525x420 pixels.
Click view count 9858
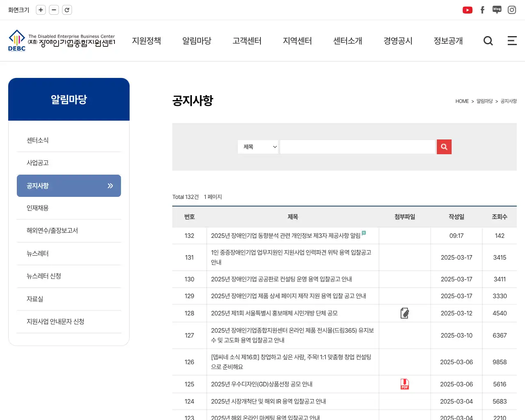point(500,362)
